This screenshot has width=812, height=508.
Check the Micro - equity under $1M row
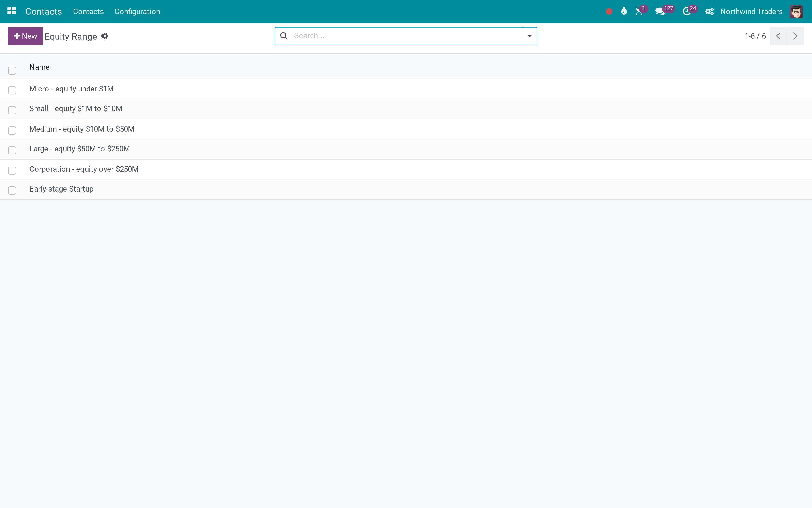coord(12,90)
